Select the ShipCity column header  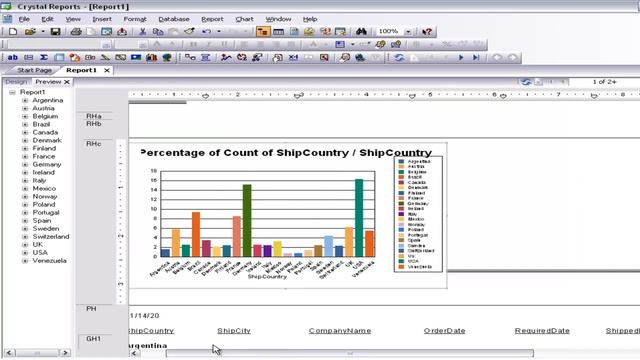tap(234, 331)
